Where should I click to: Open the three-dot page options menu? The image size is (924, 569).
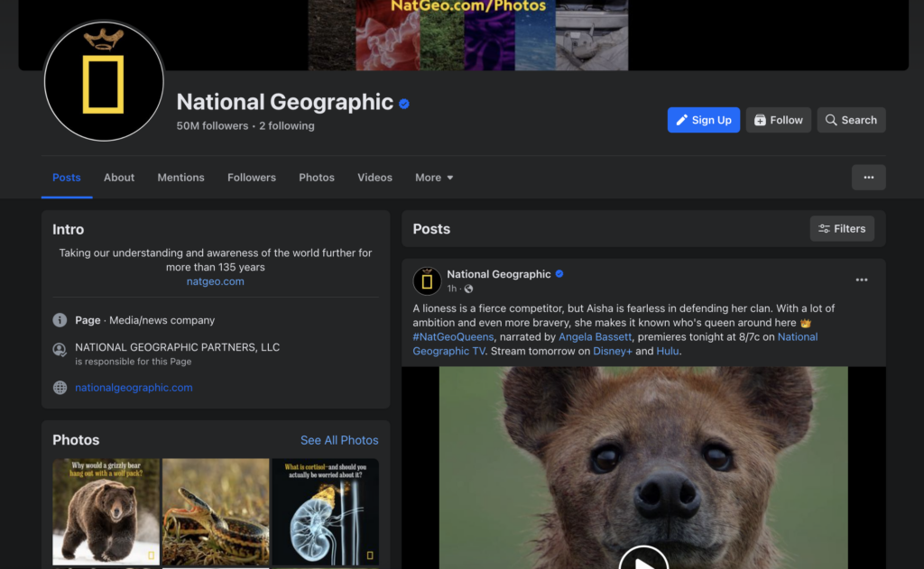tap(868, 178)
